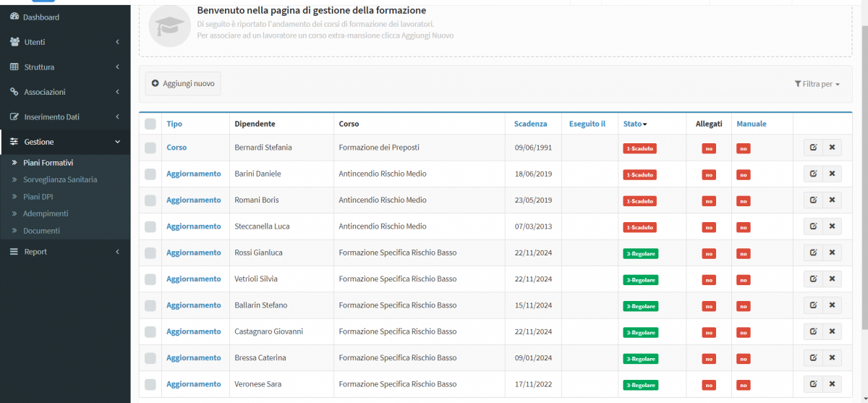Remove Ballarin Stefano entry with X icon
868x403 pixels.
[x=832, y=305]
